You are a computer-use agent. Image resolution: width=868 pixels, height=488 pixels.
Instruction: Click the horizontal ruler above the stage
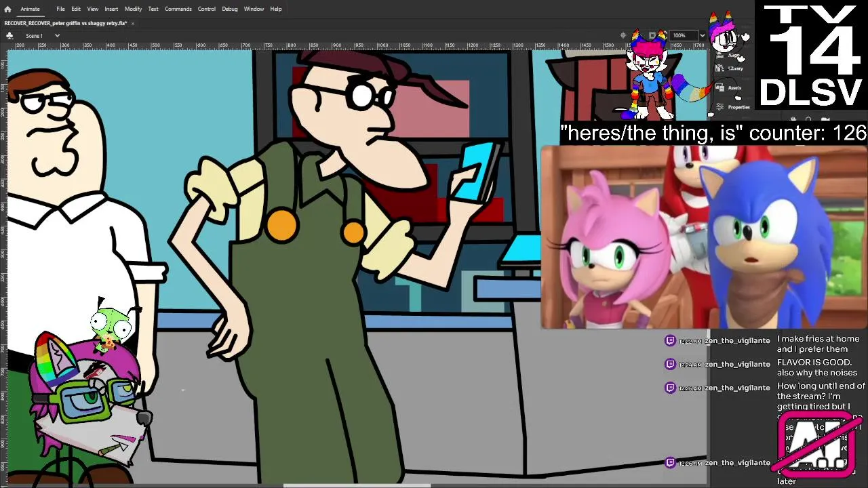356,45
